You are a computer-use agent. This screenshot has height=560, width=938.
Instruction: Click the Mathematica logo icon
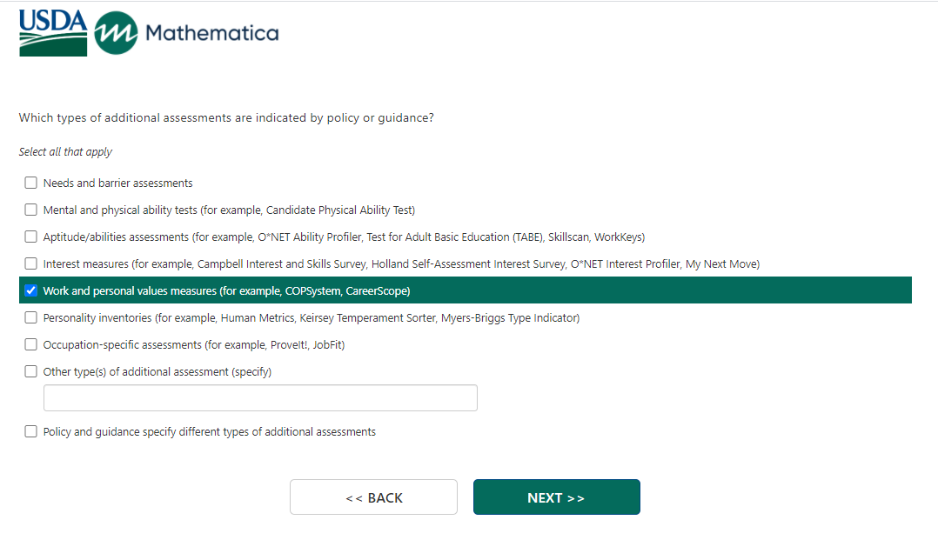116,34
